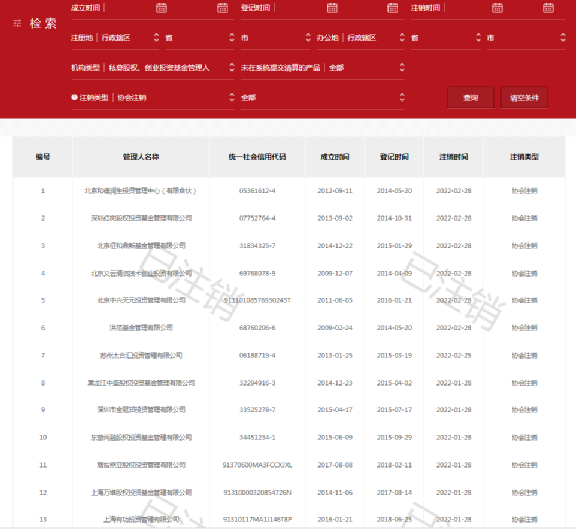Select credit code 32294916-3
Image resolution: width=576 pixels, height=529 pixels.
click(257, 383)
